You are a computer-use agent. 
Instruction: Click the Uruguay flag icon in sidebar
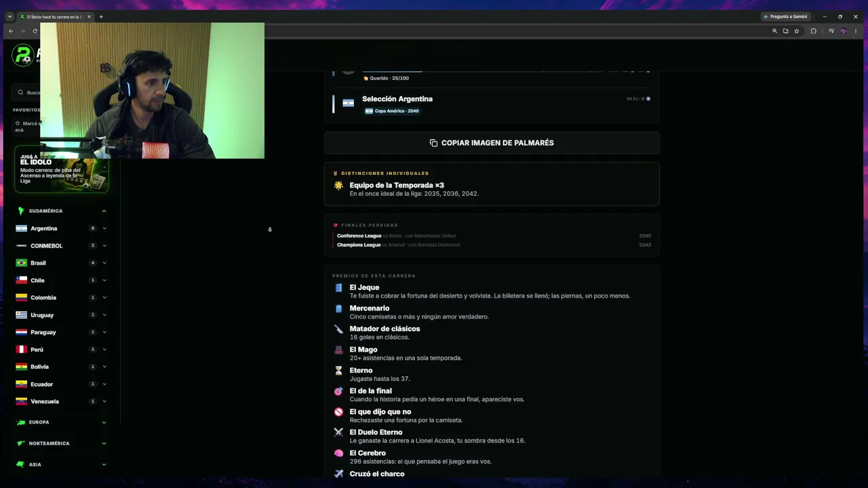tap(21, 315)
